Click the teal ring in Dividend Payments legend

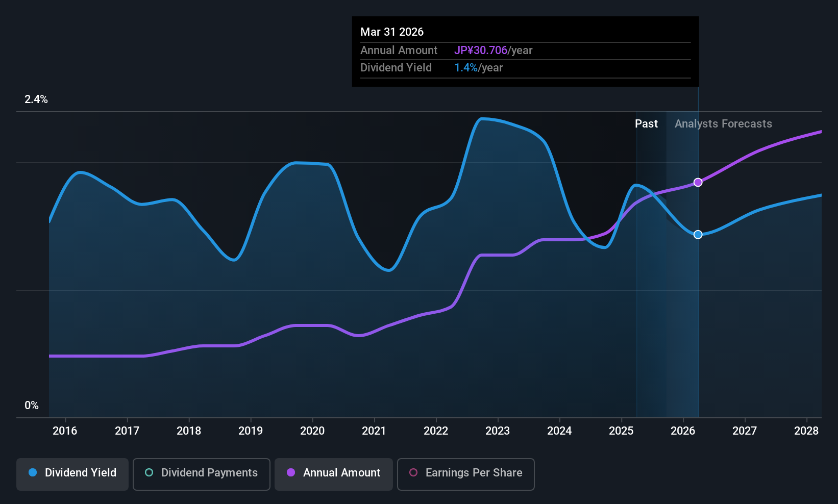[149, 473]
